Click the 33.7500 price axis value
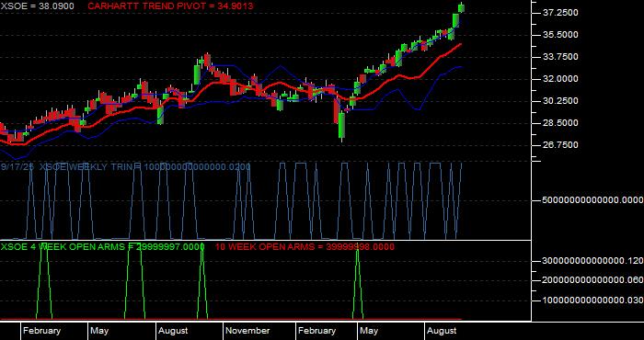Image resolution: width=644 pixels, height=340 pixels. (x=560, y=57)
